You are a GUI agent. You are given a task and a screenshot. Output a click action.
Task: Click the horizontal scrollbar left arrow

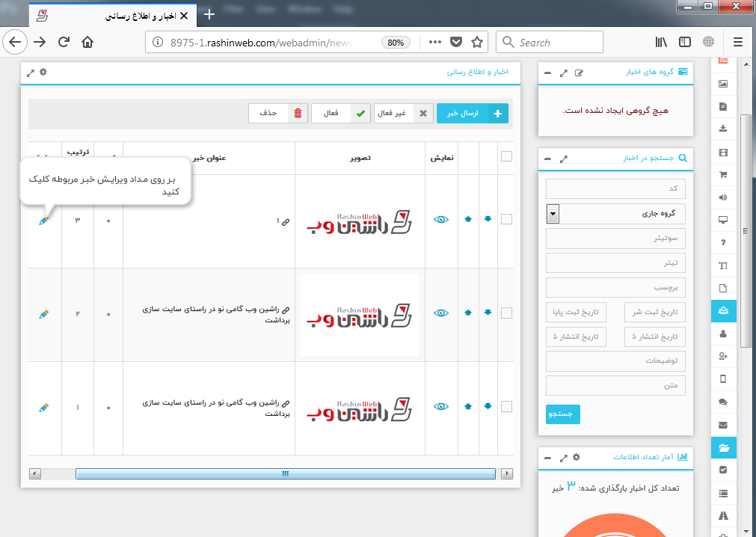click(34, 474)
